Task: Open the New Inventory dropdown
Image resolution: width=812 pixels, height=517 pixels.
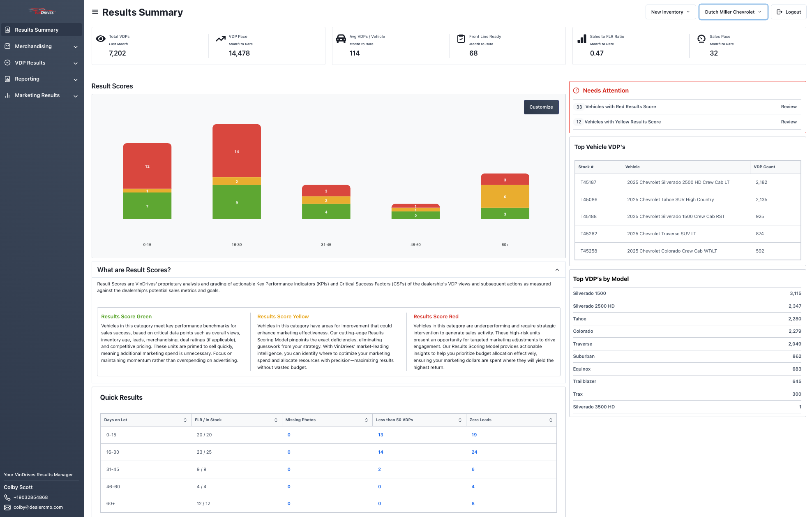Action: pos(670,12)
